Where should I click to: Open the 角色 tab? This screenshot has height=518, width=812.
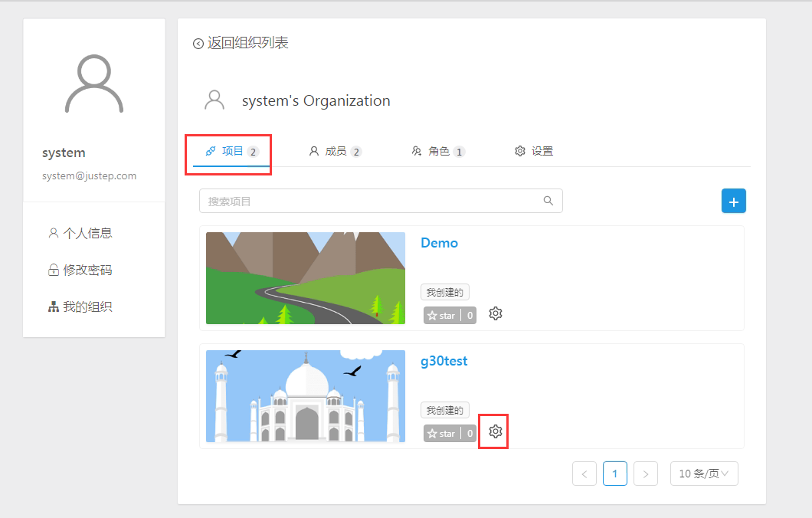[439, 151]
